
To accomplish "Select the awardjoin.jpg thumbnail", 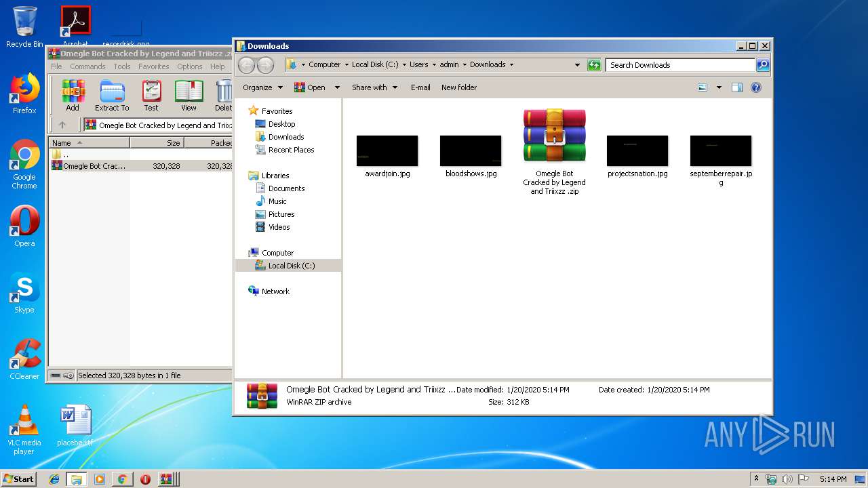I will tap(387, 156).
